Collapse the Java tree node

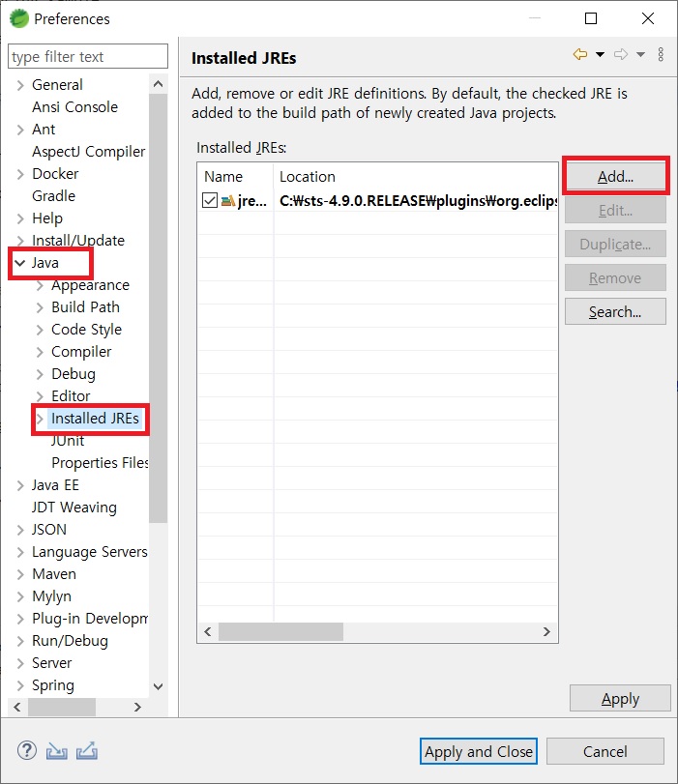tap(20, 263)
